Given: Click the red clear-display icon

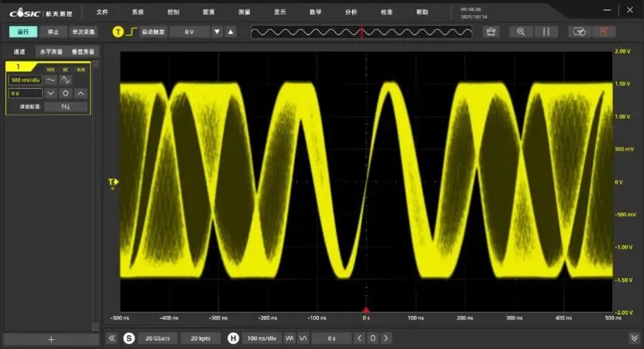Looking at the screenshot, I should [603, 32].
